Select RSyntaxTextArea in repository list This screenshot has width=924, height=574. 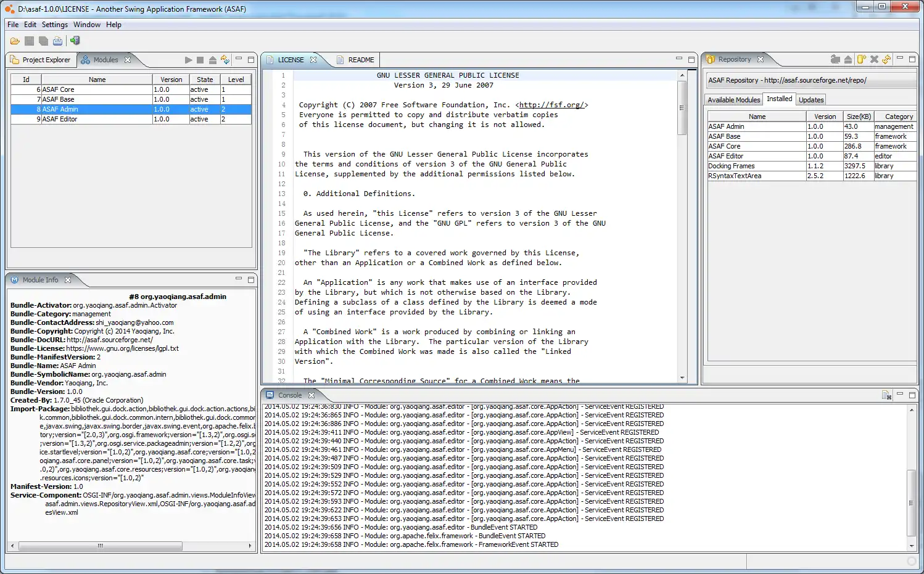812,176
